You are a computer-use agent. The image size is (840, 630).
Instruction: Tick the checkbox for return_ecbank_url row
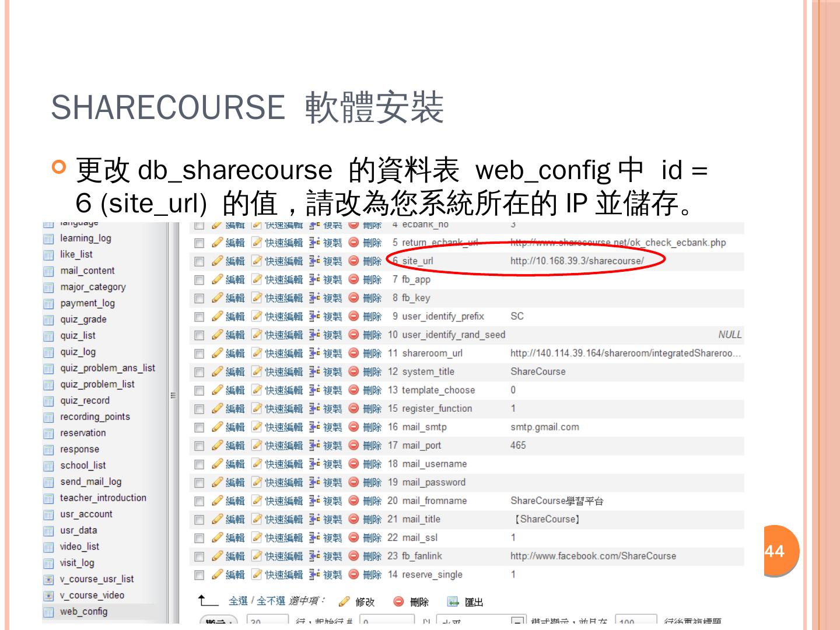(199, 243)
